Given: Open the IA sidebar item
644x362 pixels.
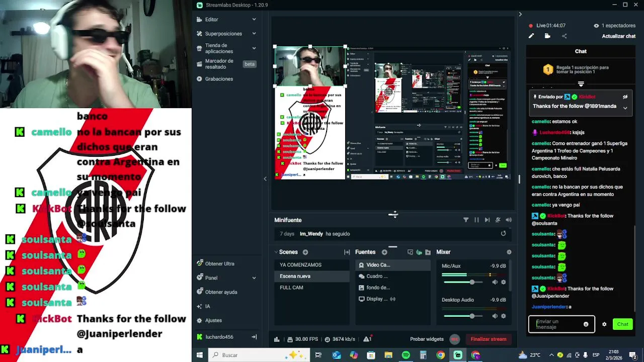Looking at the screenshot, I should pos(207,306).
